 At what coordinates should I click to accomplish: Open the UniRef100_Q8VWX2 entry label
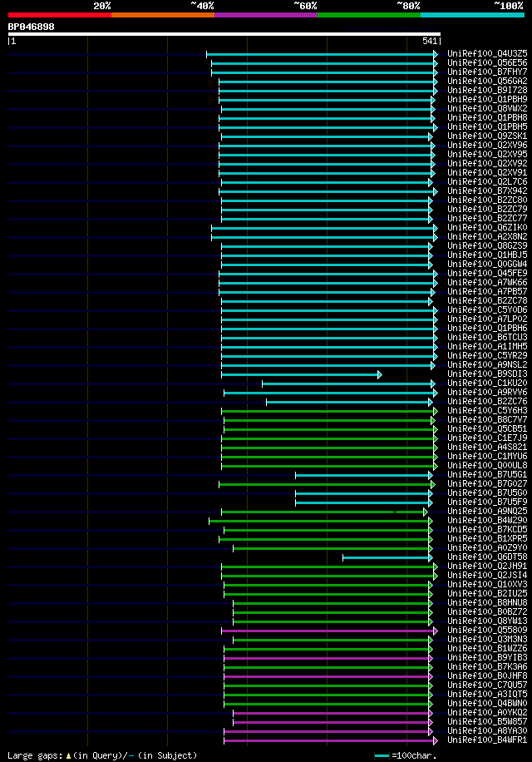coord(487,108)
